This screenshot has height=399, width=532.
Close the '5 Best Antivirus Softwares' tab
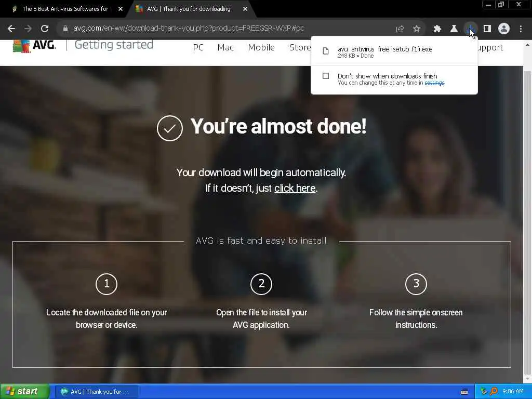[121, 9]
